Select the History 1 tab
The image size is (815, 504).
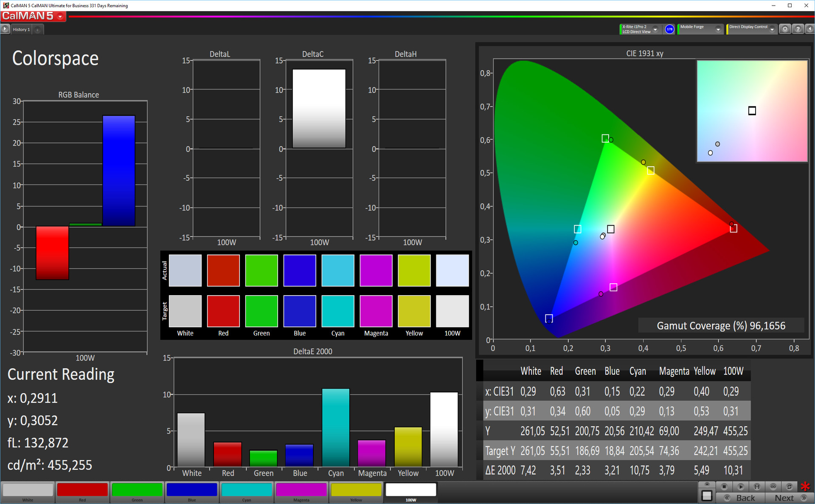pos(21,29)
